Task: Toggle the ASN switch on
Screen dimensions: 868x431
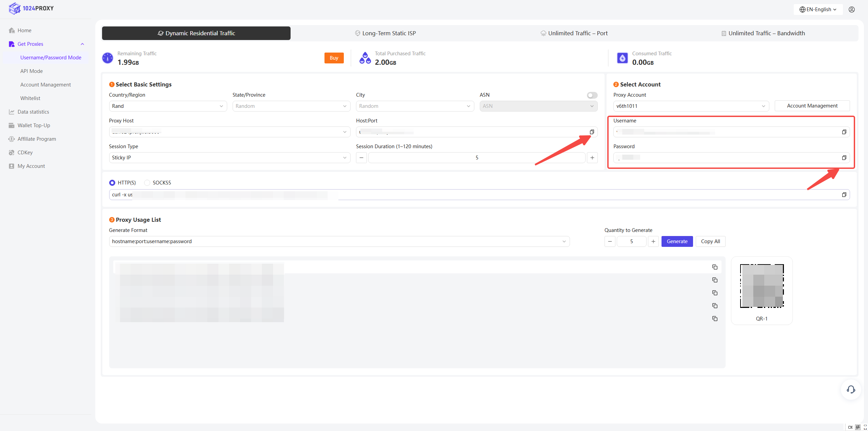Action: pos(592,95)
